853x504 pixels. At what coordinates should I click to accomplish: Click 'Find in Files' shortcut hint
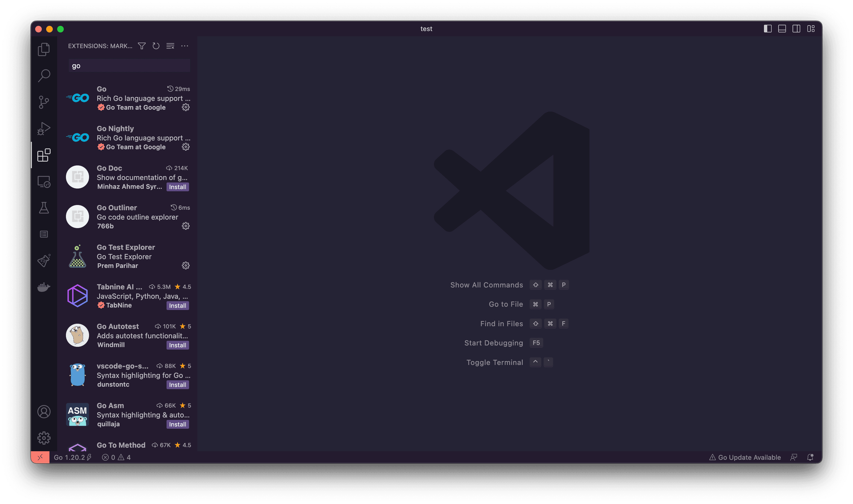pos(524,324)
